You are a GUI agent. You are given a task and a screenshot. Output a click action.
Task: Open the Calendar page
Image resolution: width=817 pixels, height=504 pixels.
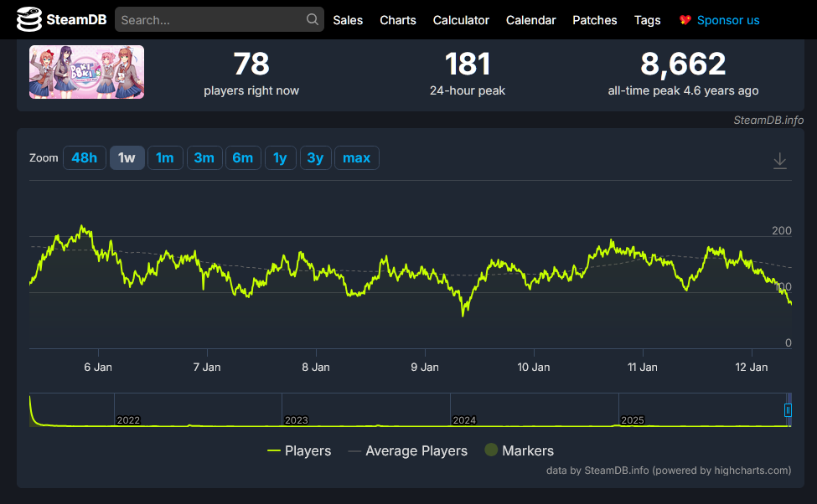530,20
